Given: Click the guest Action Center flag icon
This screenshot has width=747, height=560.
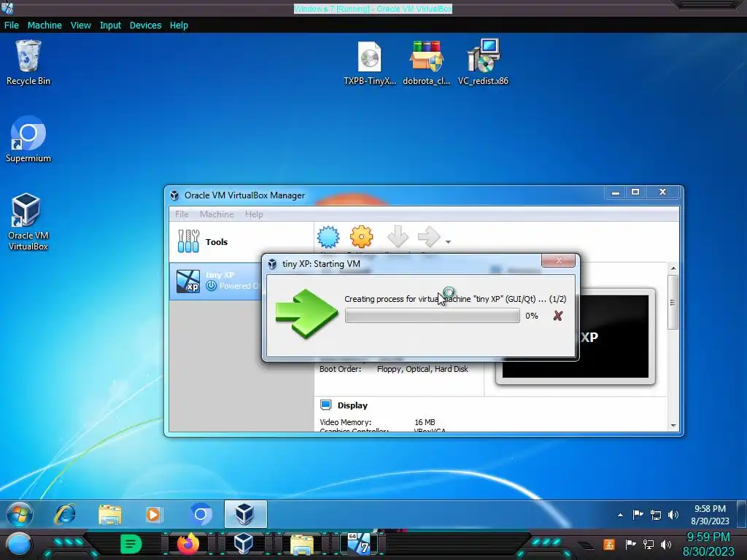Looking at the screenshot, I should 638,514.
